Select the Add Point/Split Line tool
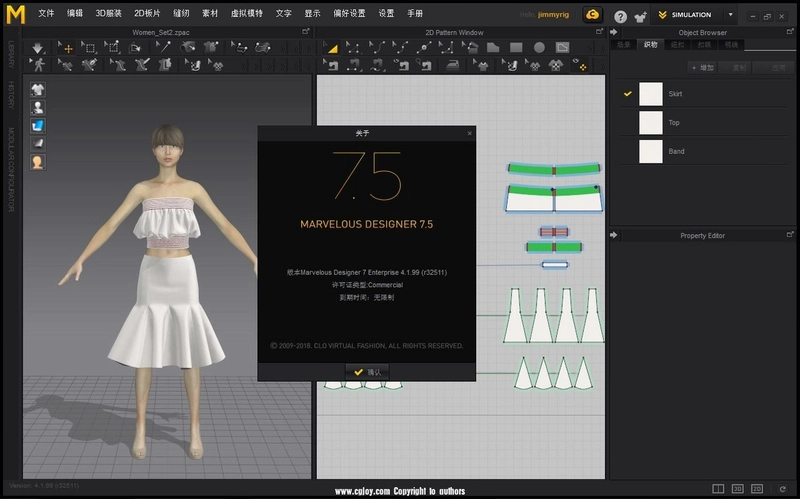800x499 pixels. [x=423, y=48]
